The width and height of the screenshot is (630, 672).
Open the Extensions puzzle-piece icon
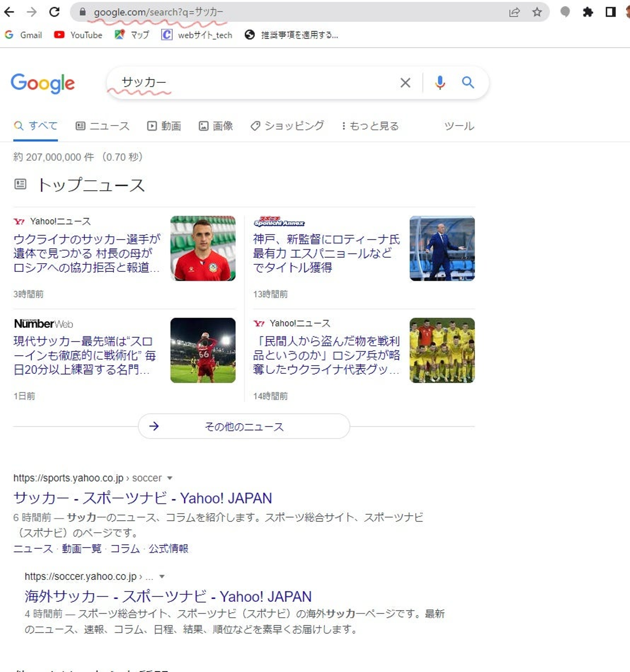(588, 12)
